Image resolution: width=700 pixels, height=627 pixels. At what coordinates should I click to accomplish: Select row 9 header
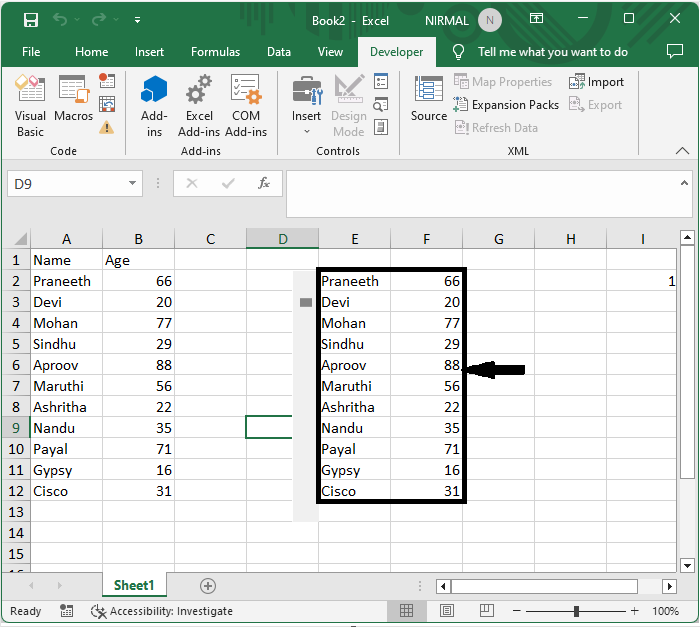(16, 428)
